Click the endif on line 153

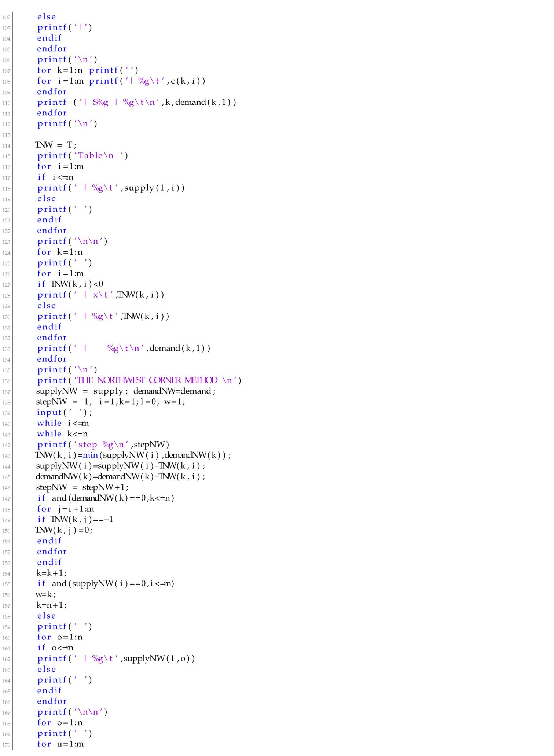(x=49, y=563)
